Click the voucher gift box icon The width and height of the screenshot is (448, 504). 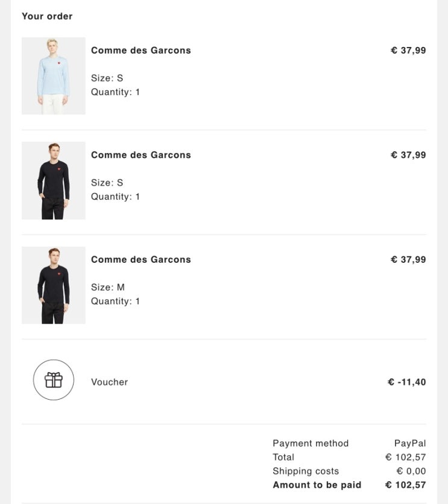(x=54, y=380)
